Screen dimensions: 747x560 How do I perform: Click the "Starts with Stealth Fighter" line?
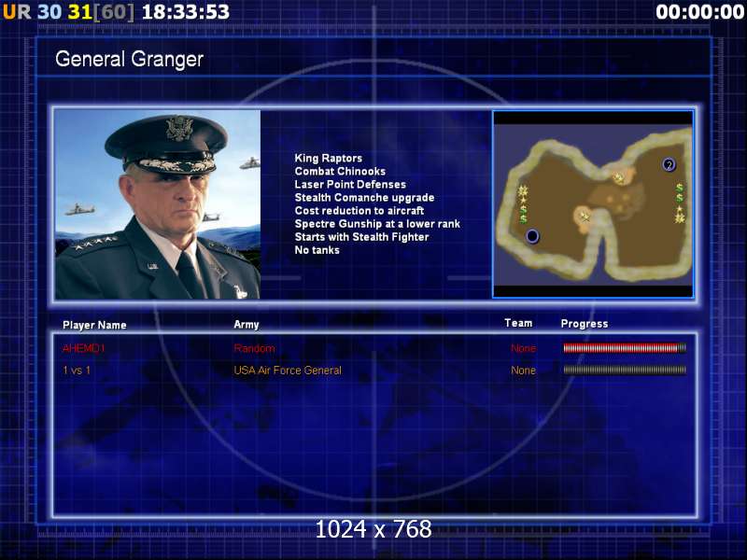[x=361, y=237]
